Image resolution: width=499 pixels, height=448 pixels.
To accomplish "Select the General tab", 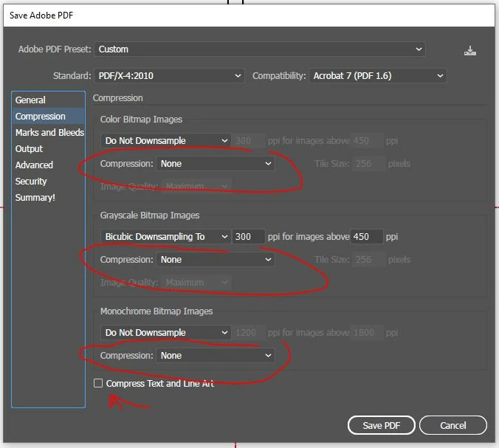I will 48,100.
